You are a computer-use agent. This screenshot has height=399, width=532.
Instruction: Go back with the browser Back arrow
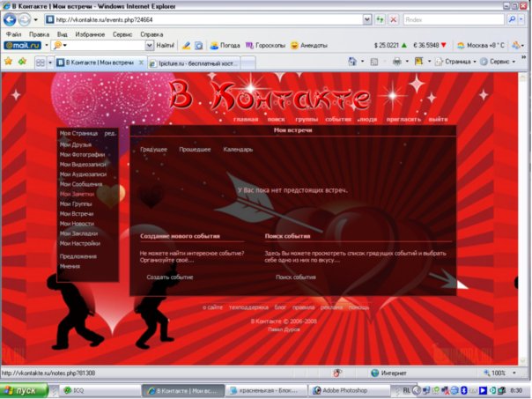(x=10, y=19)
